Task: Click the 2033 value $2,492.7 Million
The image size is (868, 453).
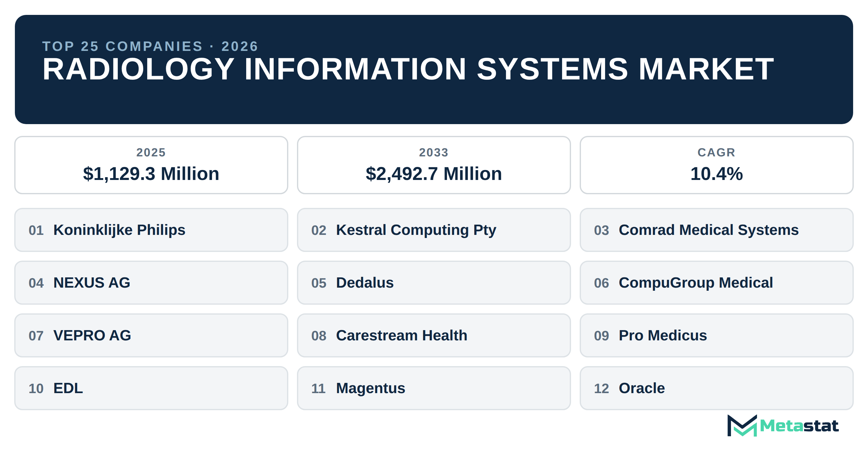Action: point(434,174)
